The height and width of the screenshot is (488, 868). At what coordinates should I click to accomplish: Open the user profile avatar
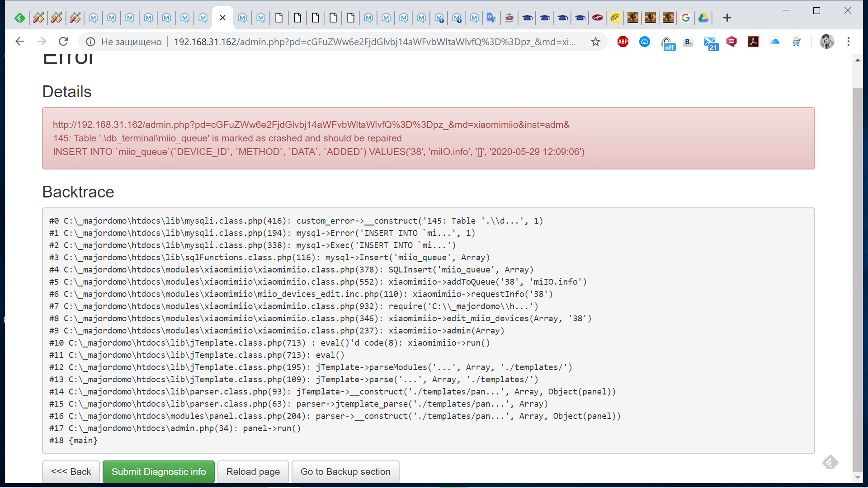(x=827, y=42)
